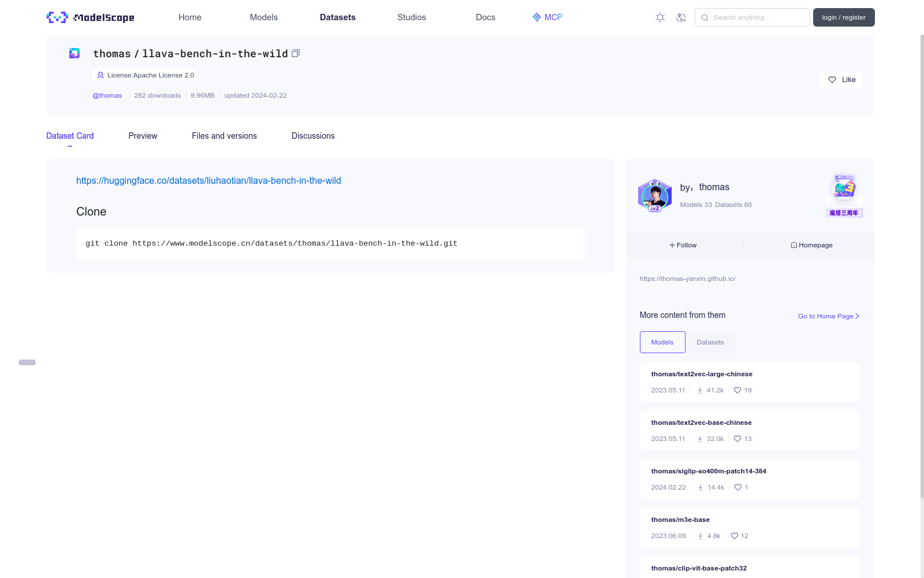Image resolution: width=924 pixels, height=578 pixels.
Task: Click the page vertical scrollbar
Action: 922,266
